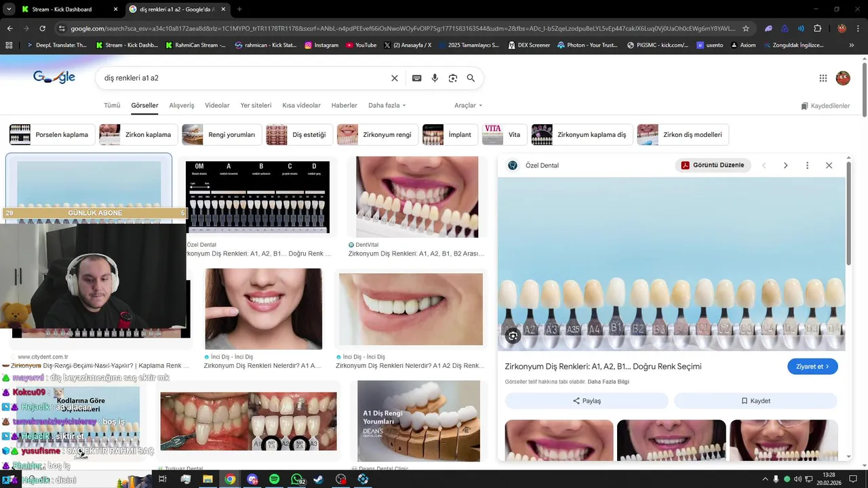The image size is (868, 488).
Task: Filter by Zirkonyum kaplama diş chip
Action: [581, 135]
